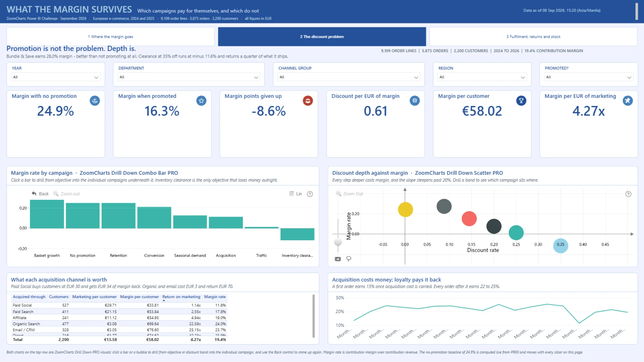Screen dimensions: 644x362
Task: Sort by the Margin per customer column header
Action: coord(140,297)
